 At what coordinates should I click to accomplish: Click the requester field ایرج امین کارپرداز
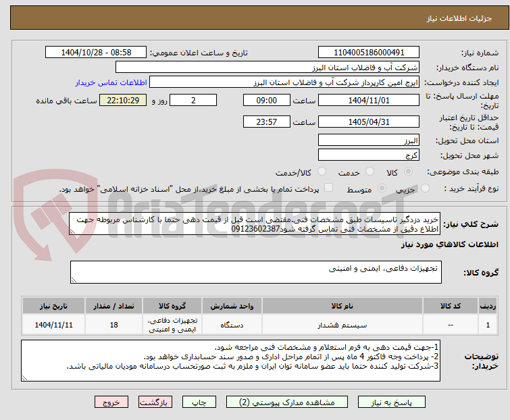point(284,82)
